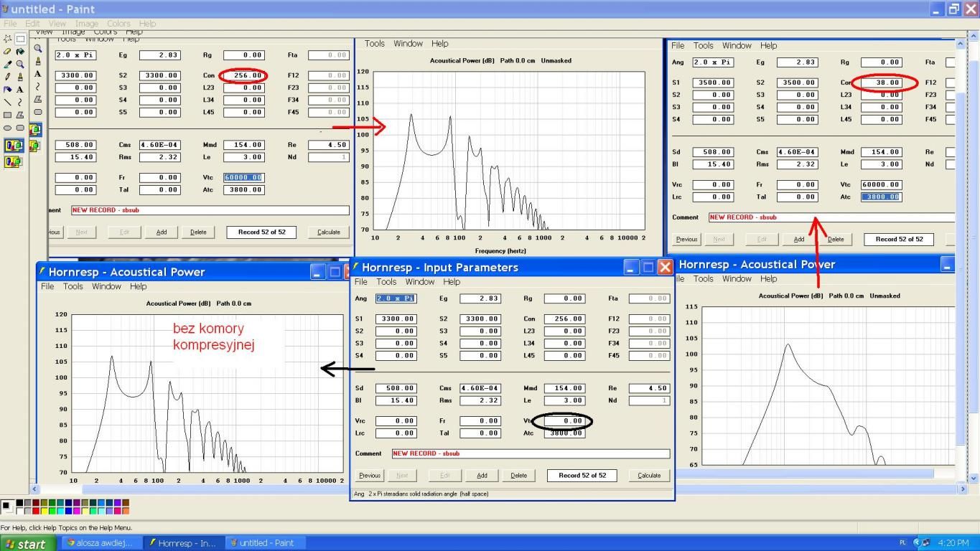980x551 pixels.
Task: Switch to the 'alosza awdiej...' taskbar window
Action: tap(100, 543)
